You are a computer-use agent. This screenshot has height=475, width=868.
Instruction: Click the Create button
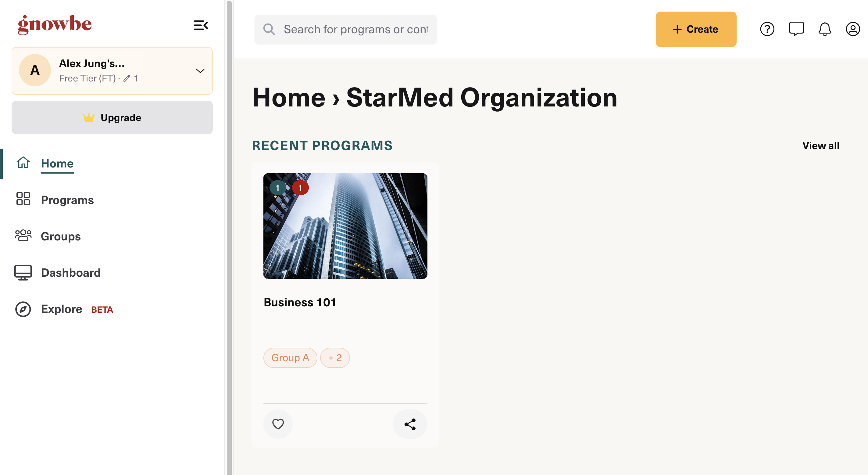pos(696,29)
